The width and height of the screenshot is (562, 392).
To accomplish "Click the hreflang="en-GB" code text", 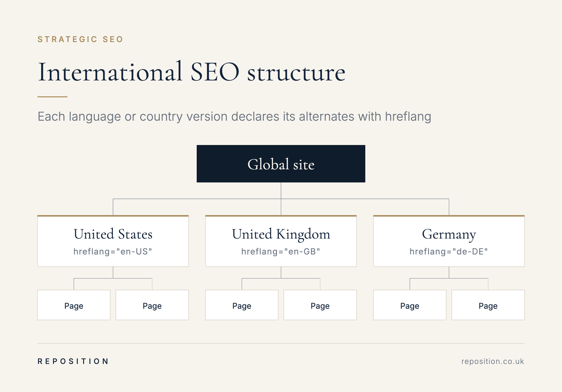I will 281,252.
